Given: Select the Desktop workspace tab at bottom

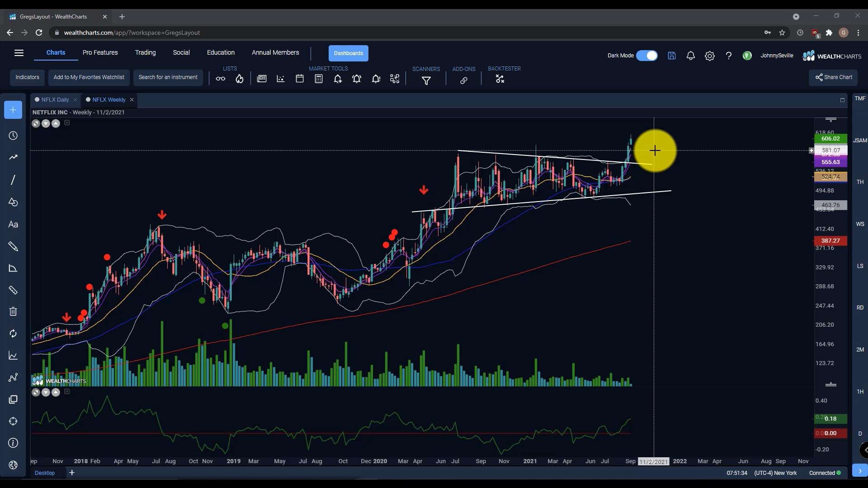Looking at the screenshot, I should pyautogui.click(x=45, y=473).
